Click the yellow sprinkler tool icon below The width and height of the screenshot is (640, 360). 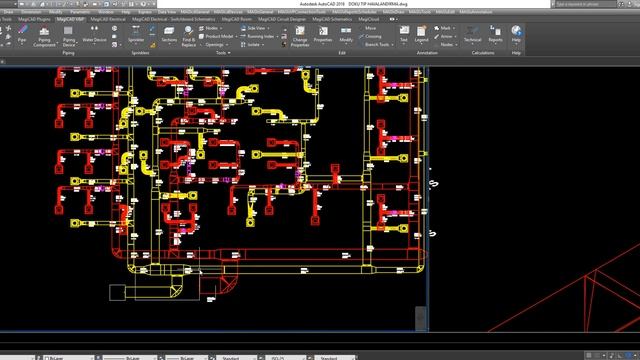click(x=152, y=45)
